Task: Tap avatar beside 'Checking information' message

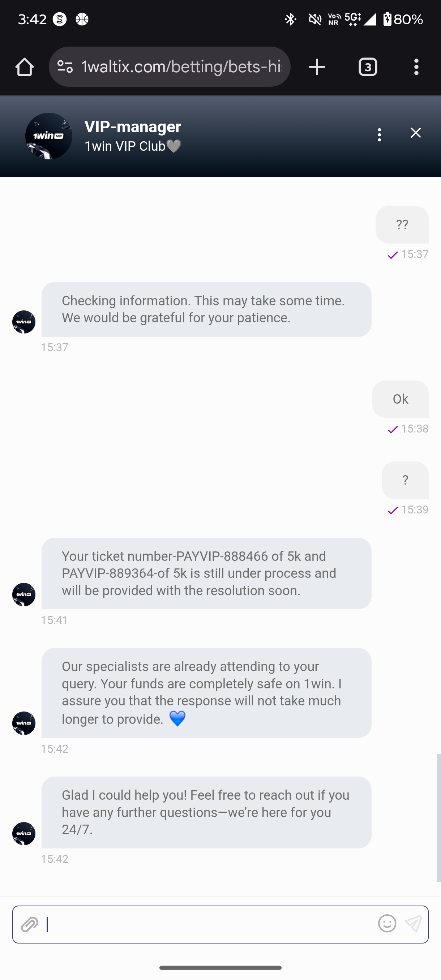Action: [x=24, y=322]
